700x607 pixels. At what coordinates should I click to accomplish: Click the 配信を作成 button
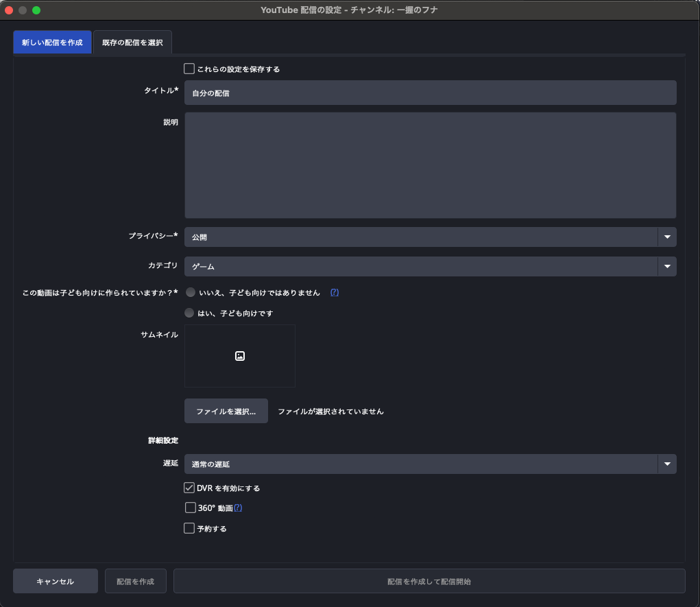(x=136, y=581)
